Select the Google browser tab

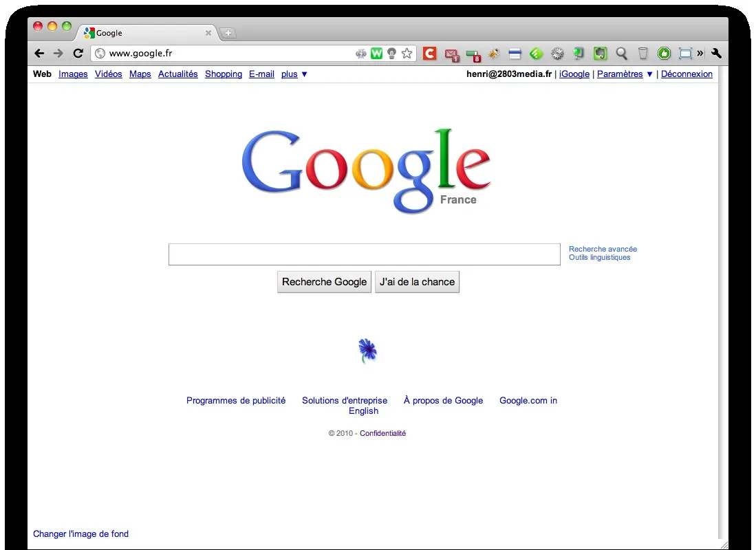point(147,33)
